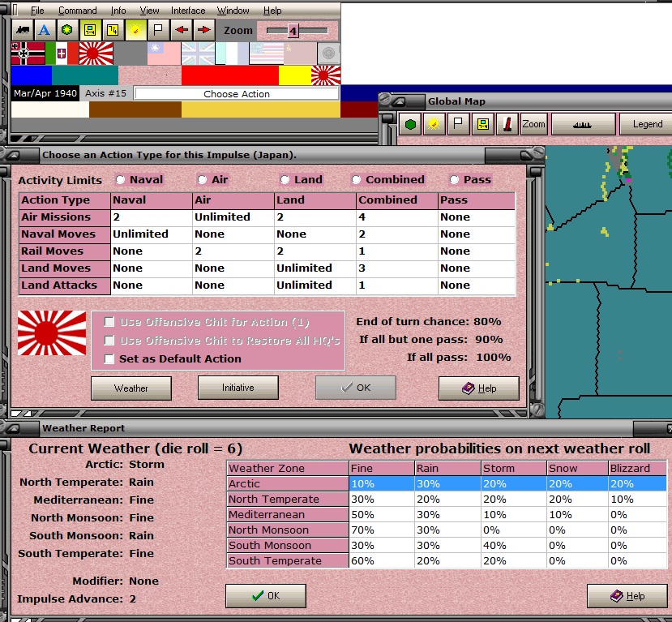Click the white flag icon in main toolbar

[158, 30]
